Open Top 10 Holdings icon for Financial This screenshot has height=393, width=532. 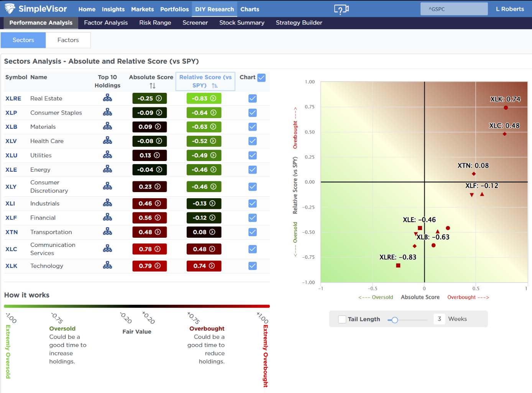coord(107,217)
